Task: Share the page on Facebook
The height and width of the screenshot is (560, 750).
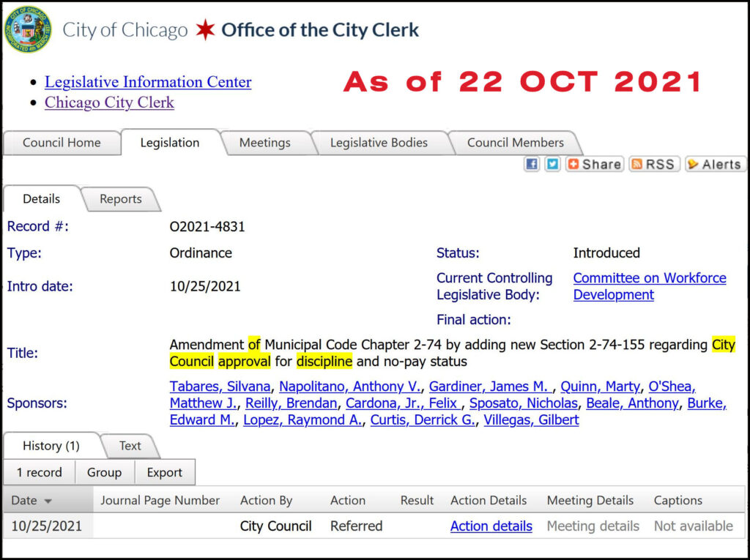Action: (x=532, y=164)
